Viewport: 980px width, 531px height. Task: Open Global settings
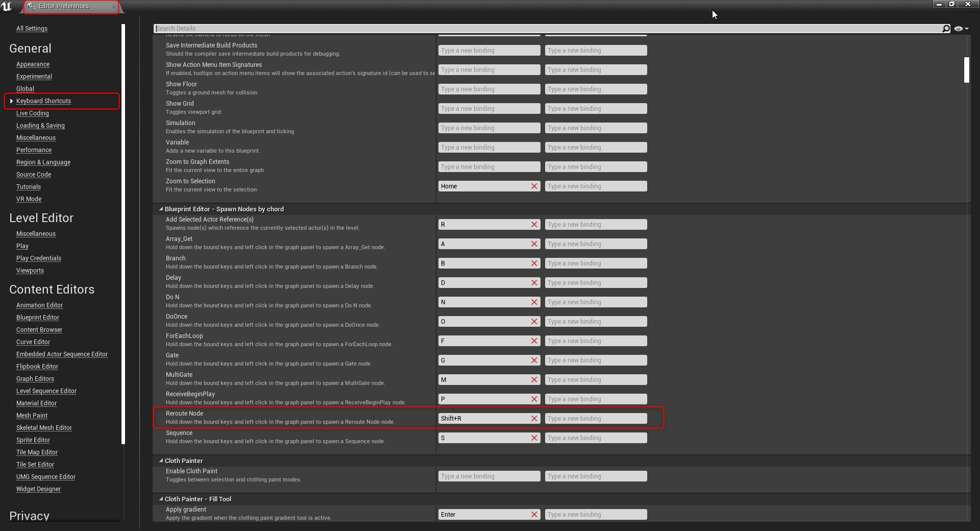25,89
